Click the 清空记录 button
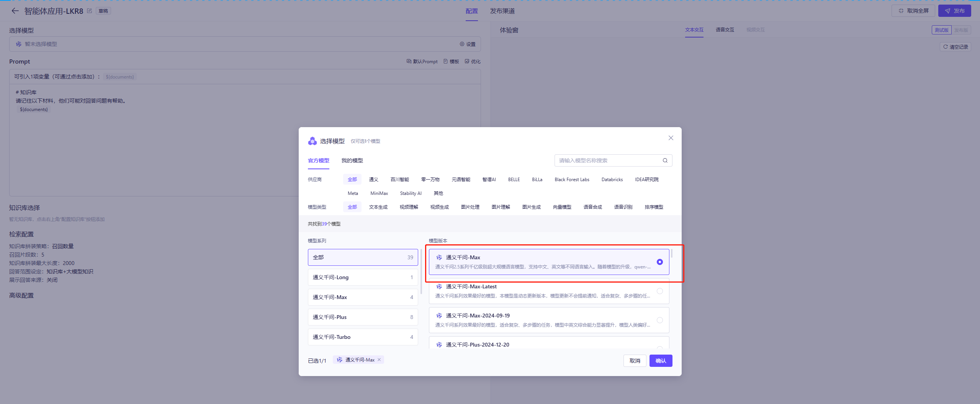This screenshot has width=980, height=404. coord(955,47)
